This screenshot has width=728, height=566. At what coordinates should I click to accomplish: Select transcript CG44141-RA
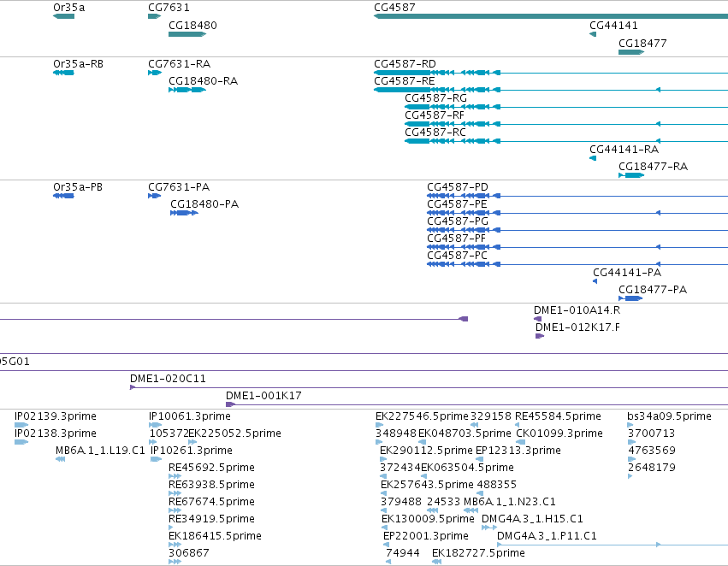coord(593,158)
